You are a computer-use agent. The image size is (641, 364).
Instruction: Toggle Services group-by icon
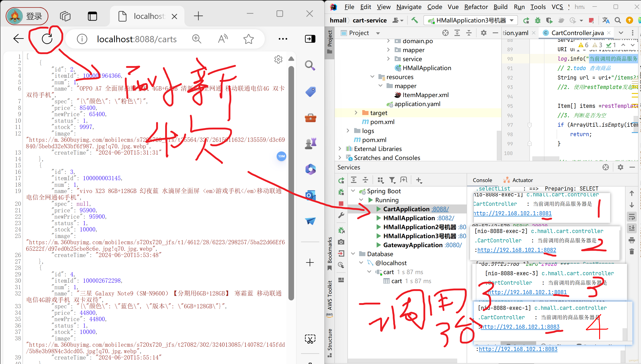pos(380,180)
